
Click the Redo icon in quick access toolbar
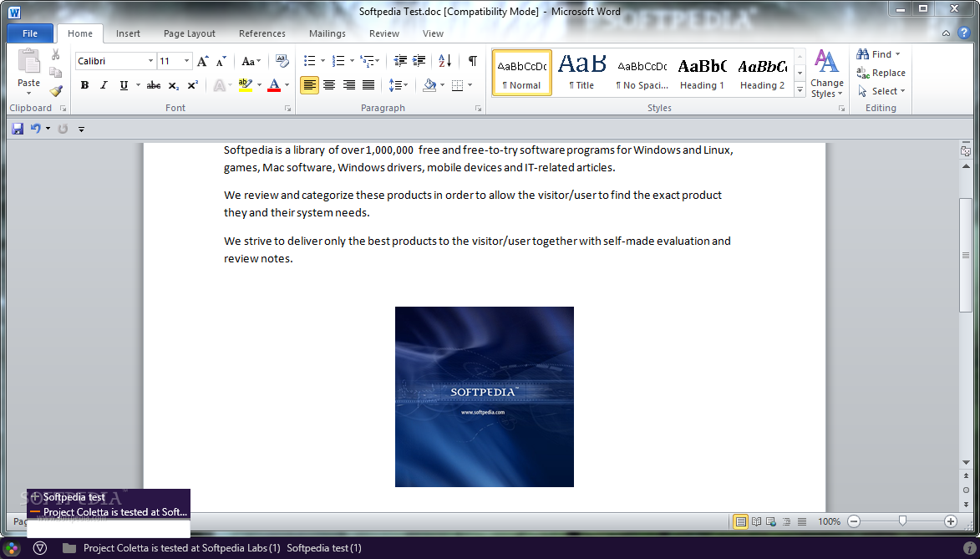[63, 129]
